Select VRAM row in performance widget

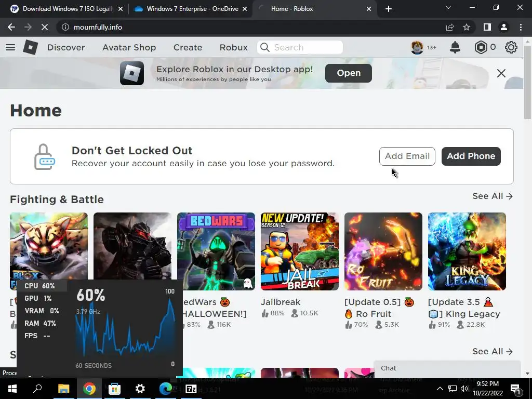coord(42,311)
